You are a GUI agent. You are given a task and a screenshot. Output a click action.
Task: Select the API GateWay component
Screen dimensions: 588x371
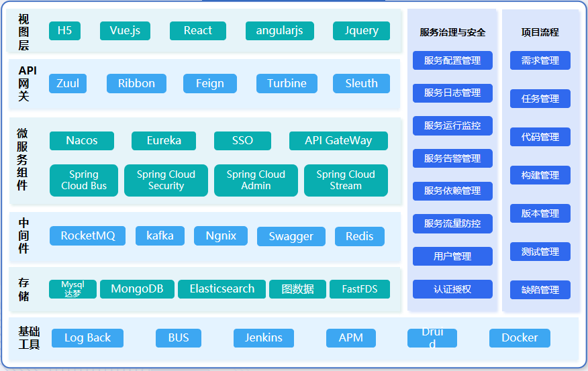[x=338, y=140]
